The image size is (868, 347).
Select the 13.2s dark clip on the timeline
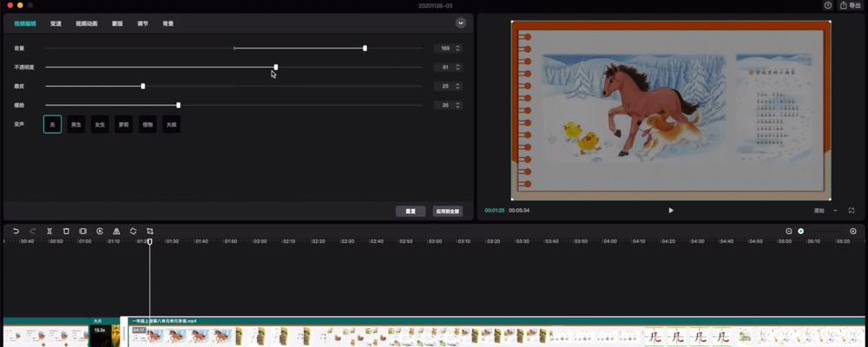point(105,336)
